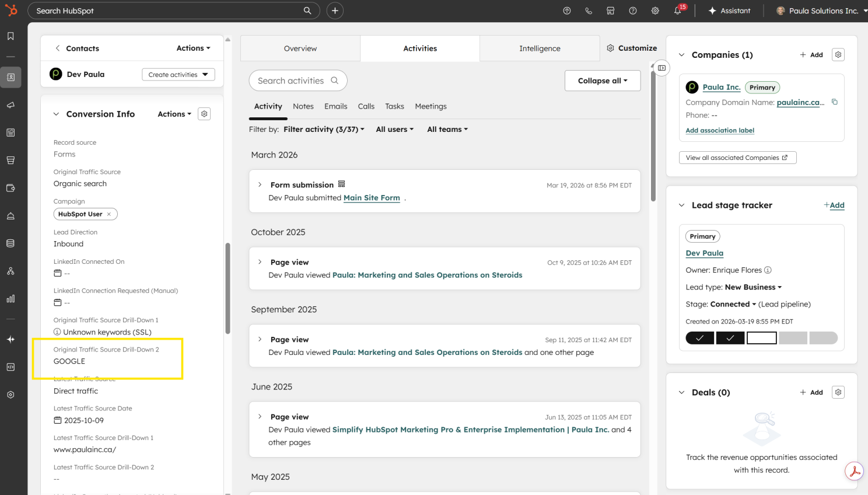Open the Bookmarks icon in the sidebar
The width and height of the screenshot is (868, 495).
[x=10, y=36]
